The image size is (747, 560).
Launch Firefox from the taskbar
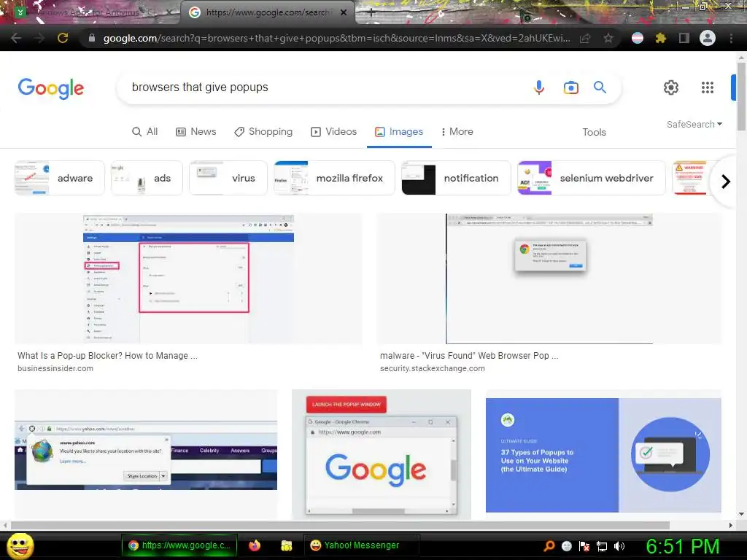255,545
